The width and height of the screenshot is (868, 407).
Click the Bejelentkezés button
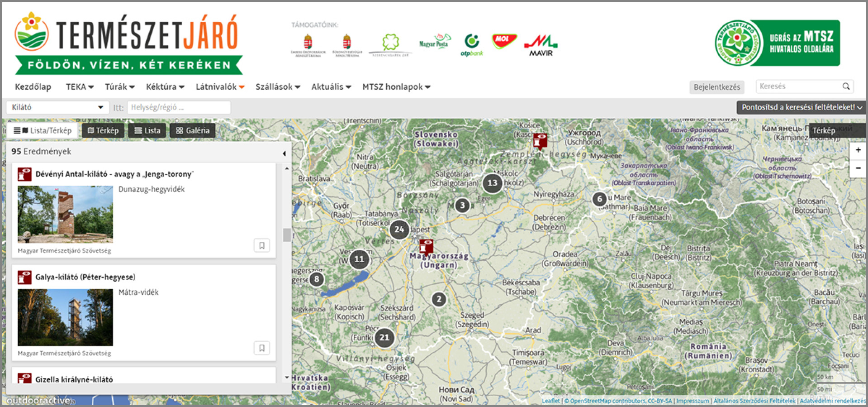tap(717, 87)
